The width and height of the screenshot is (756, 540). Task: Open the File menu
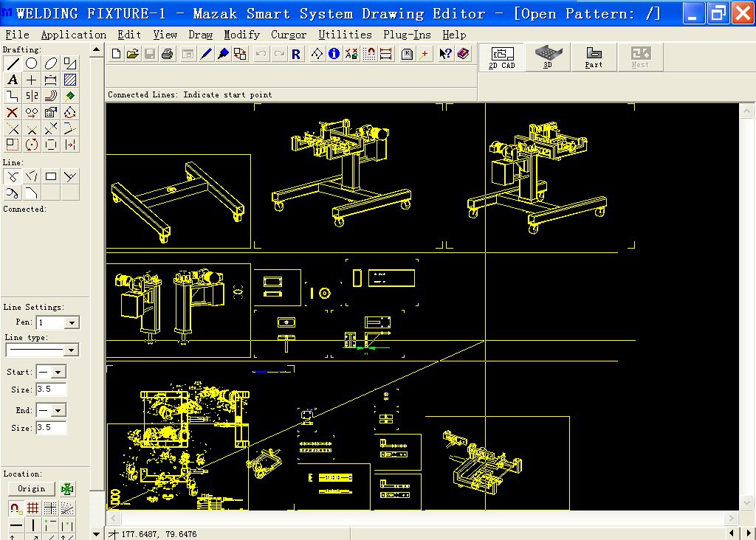(18, 35)
